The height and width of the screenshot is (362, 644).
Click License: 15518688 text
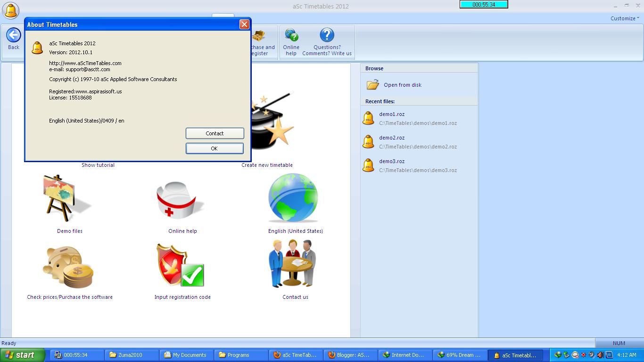[x=70, y=98]
